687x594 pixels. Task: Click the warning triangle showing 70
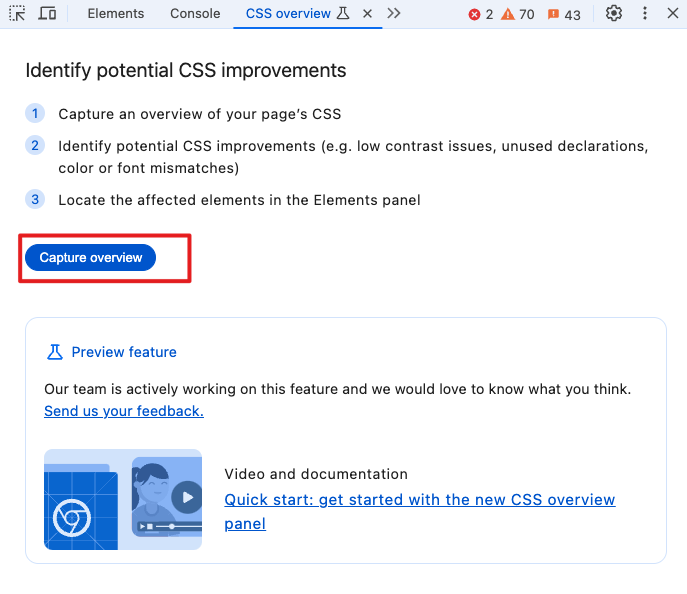click(508, 15)
